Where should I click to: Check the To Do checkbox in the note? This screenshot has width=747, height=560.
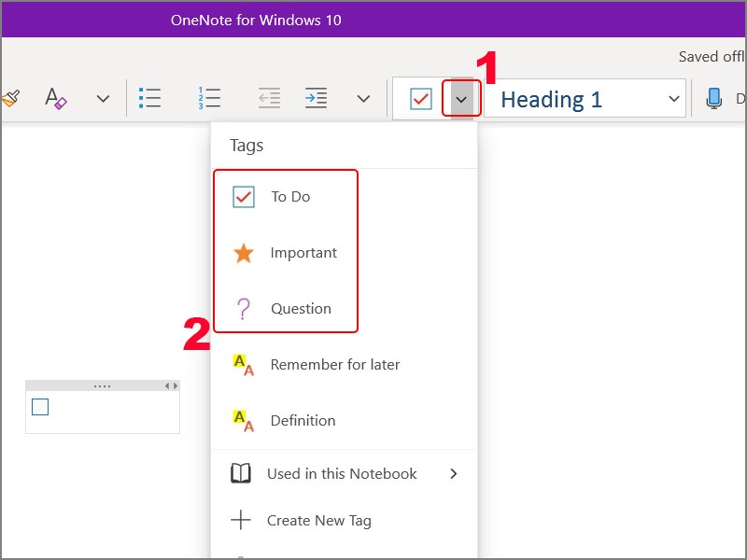click(x=40, y=407)
